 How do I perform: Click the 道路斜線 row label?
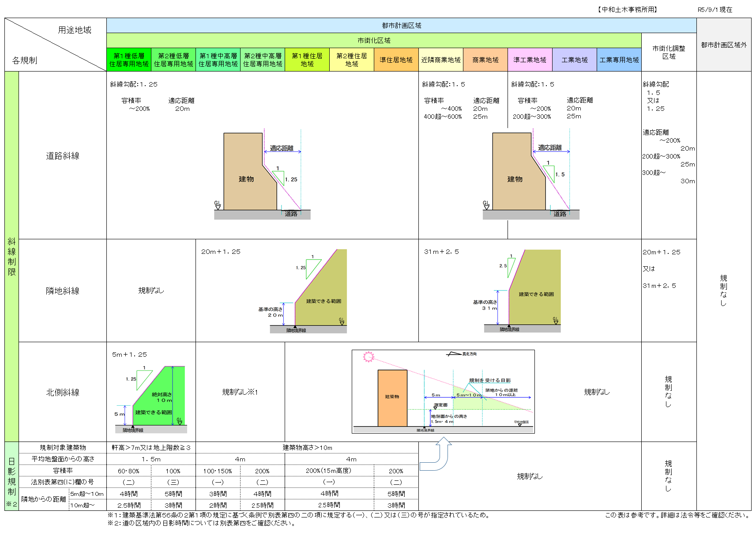pos(63,156)
